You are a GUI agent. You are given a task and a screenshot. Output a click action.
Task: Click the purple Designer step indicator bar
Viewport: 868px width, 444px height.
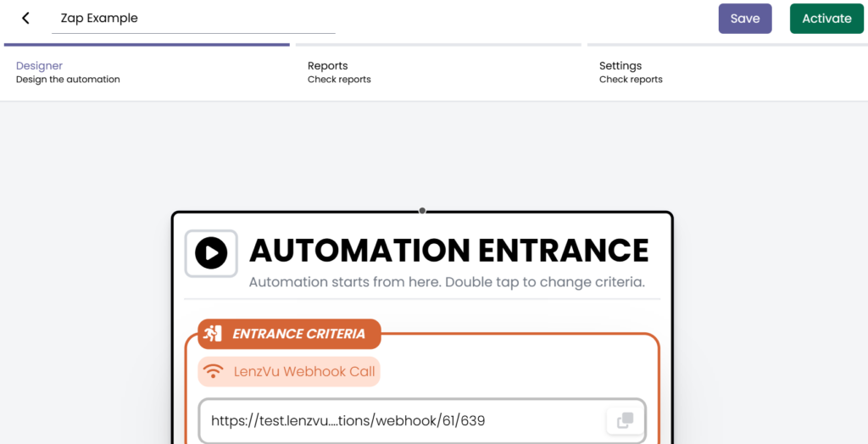[147, 45]
